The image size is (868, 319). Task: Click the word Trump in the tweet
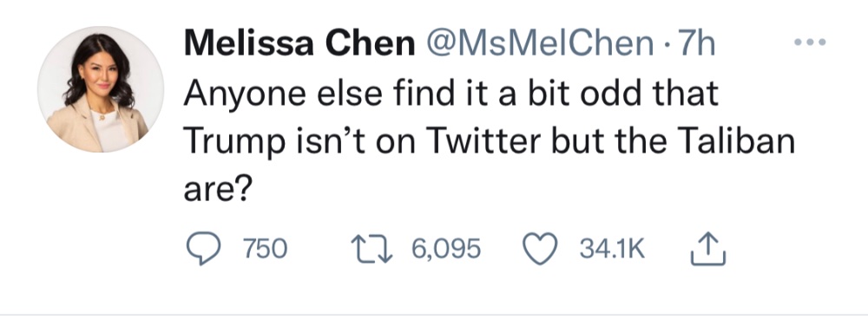point(235,144)
